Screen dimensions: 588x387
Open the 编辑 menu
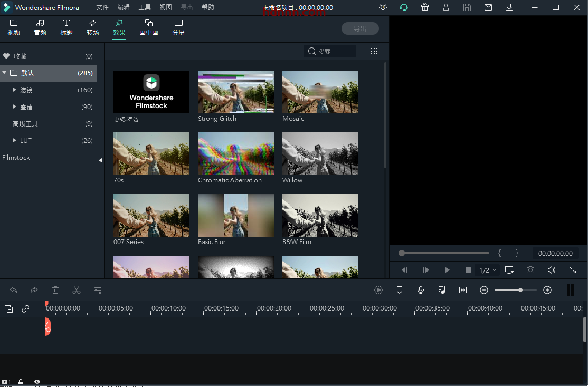coord(124,7)
